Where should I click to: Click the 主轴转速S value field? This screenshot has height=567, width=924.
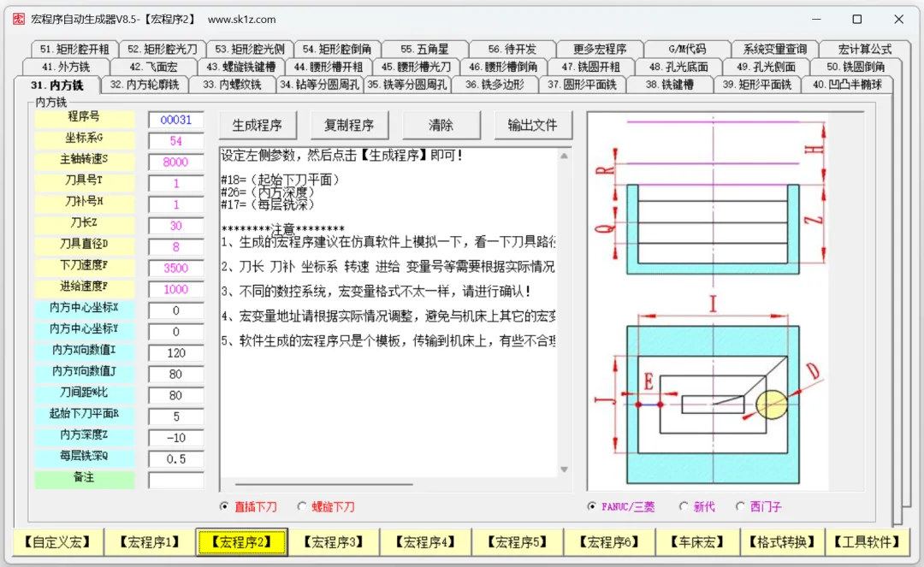(176, 162)
